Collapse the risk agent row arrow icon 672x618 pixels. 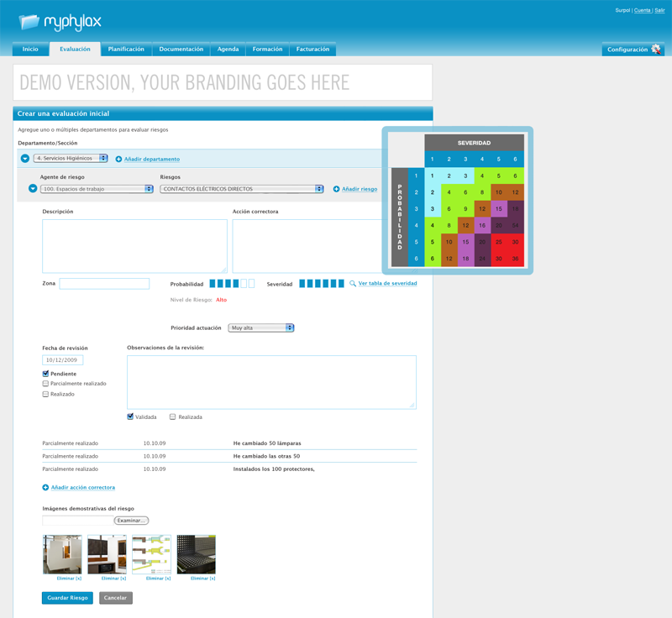33,189
